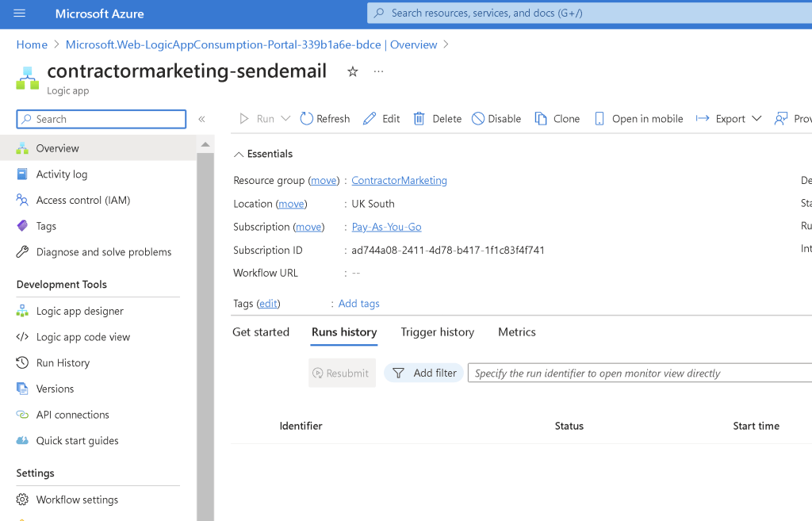This screenshot has height=521, width=812.
Task: Disable the logic app
Action: 496,119
